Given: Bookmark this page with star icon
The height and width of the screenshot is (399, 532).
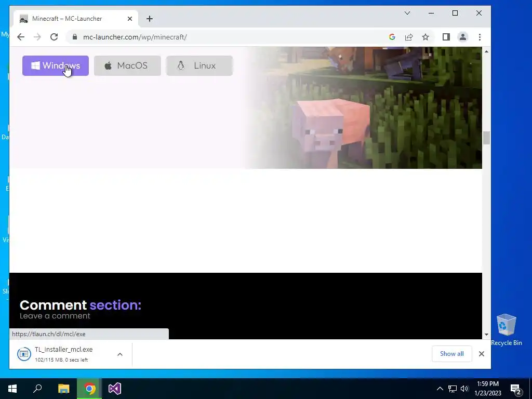Looking at the screenshot, I should 425,37.
